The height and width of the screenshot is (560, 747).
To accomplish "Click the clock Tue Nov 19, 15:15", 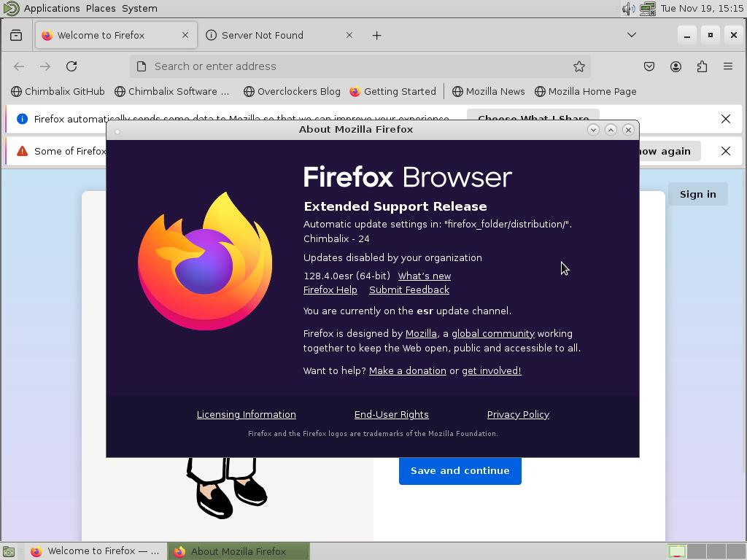I will 702,9.
